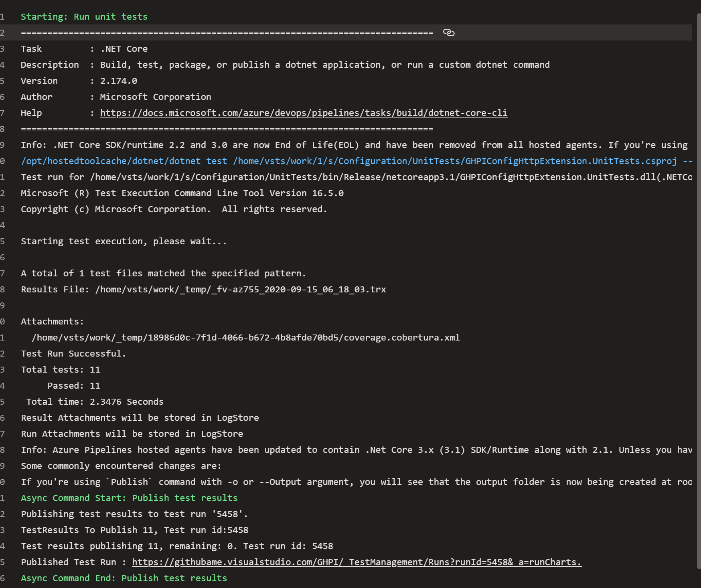Select the 'A total of 1 test files matched' line
The width and height of the screenshot is (701, 588).
point(164,273)
